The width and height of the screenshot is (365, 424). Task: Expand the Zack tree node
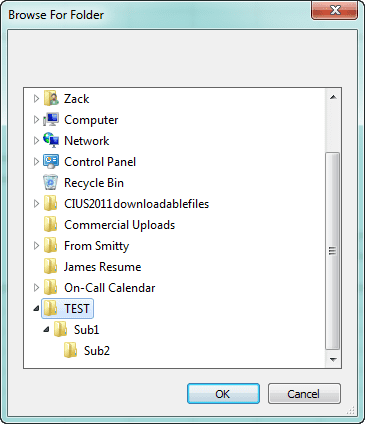pos(36,99)
